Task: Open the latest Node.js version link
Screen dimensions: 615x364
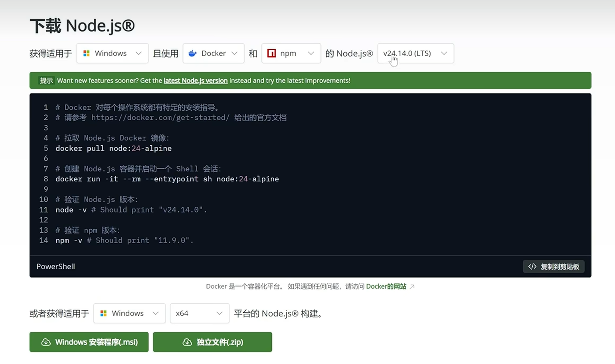Action: pyautogui.click(x=195, y=80)
